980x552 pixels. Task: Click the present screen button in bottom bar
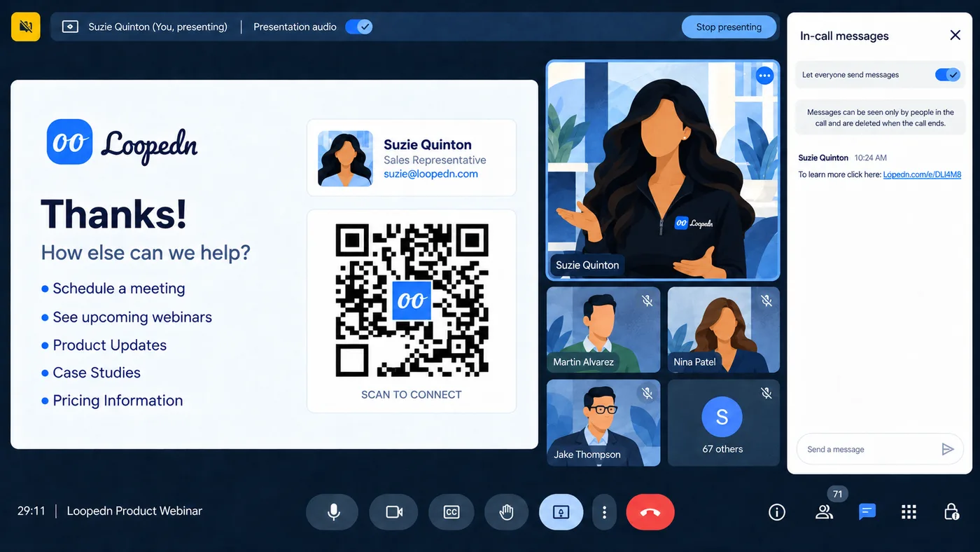pyautogui.click(x=561, y=512)
